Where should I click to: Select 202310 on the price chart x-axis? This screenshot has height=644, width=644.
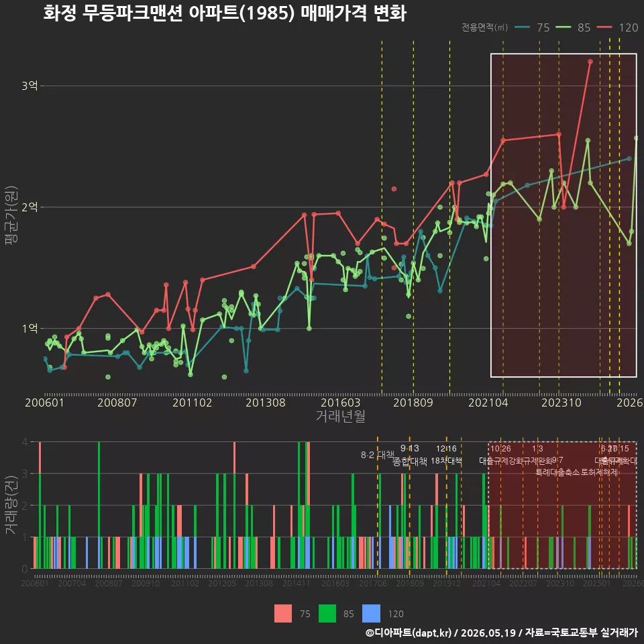point(561,402)
